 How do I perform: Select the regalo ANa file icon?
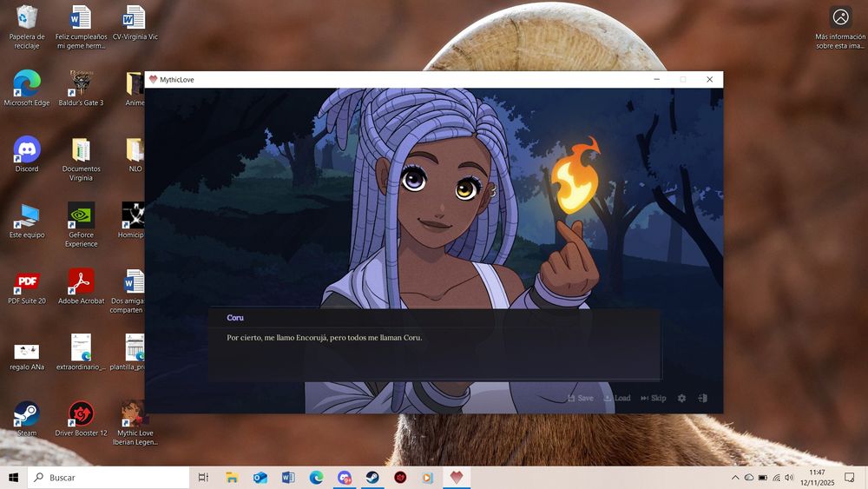click(27, 357)
